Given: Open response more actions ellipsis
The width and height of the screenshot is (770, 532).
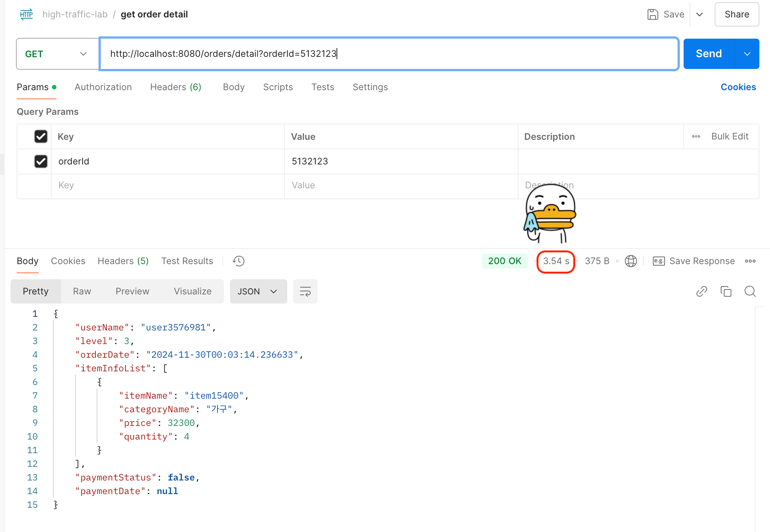Looking at the screenshot, I should pyautogui.click(x=750, y=261).
